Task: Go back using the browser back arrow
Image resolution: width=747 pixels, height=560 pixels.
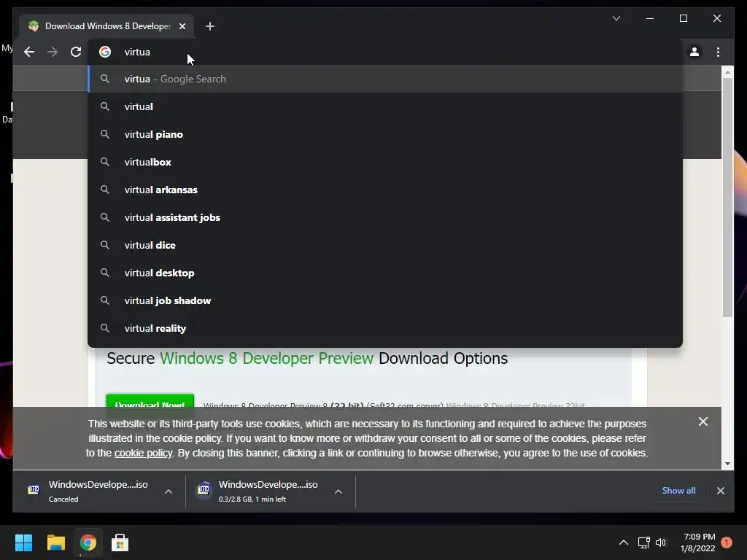Action: tap(29, 52)
